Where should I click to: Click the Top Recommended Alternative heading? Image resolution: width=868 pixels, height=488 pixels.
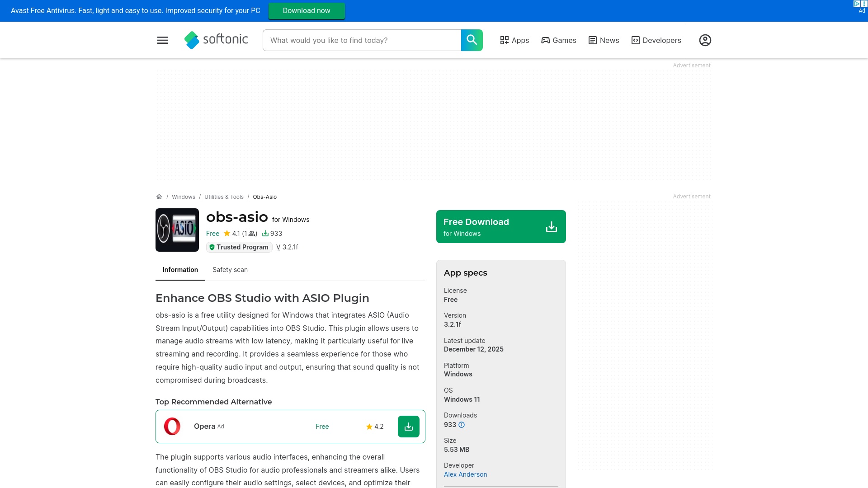[214, 402]
